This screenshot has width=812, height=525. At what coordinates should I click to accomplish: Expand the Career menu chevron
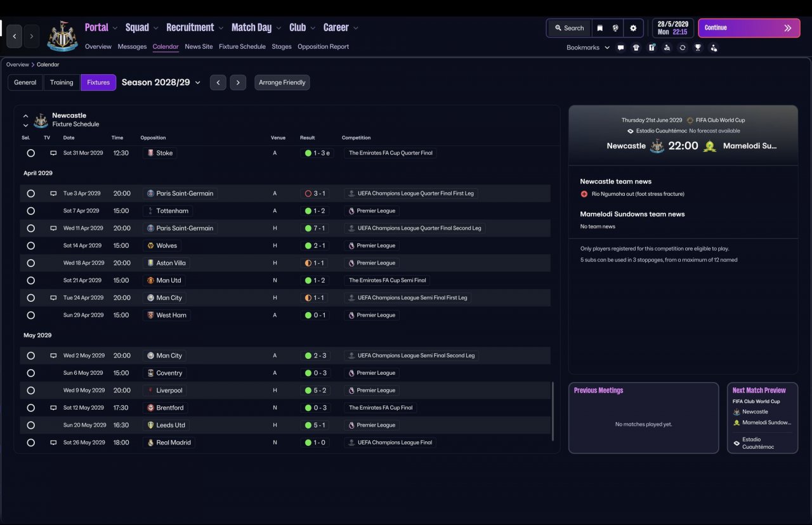click(x=356, y=28)
